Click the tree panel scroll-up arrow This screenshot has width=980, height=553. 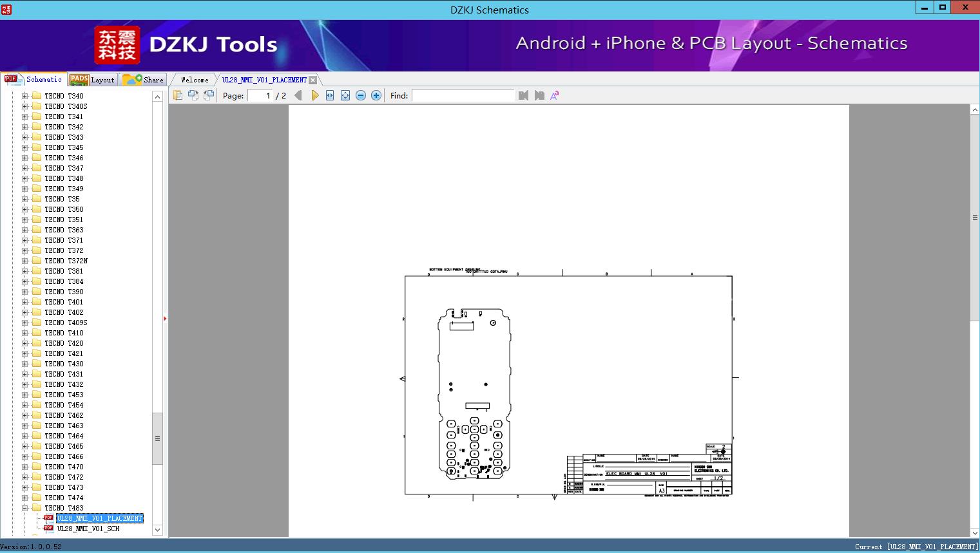157,96
